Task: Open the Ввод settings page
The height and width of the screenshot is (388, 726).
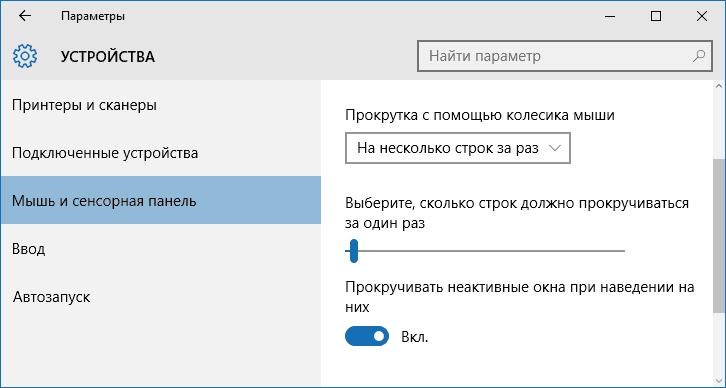Action: (29, 249)
